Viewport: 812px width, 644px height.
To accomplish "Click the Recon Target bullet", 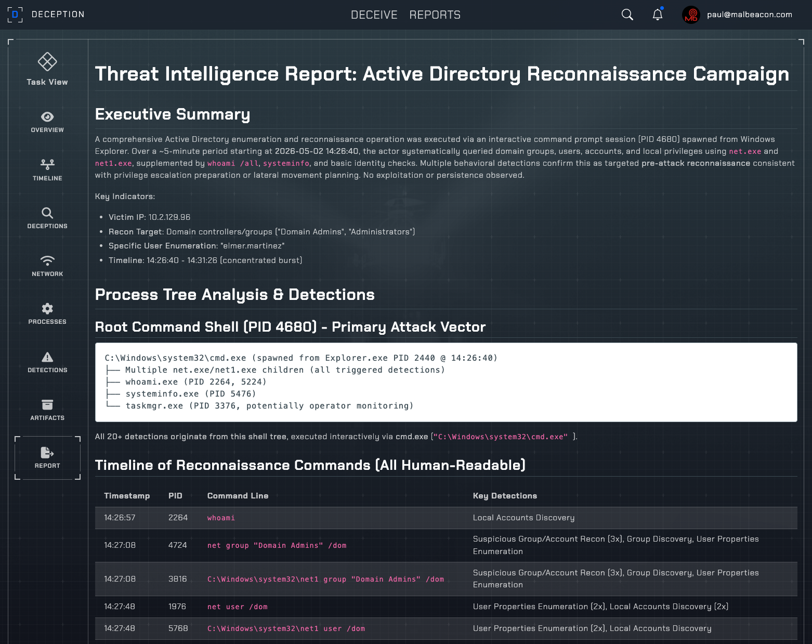I will point(262,232).
